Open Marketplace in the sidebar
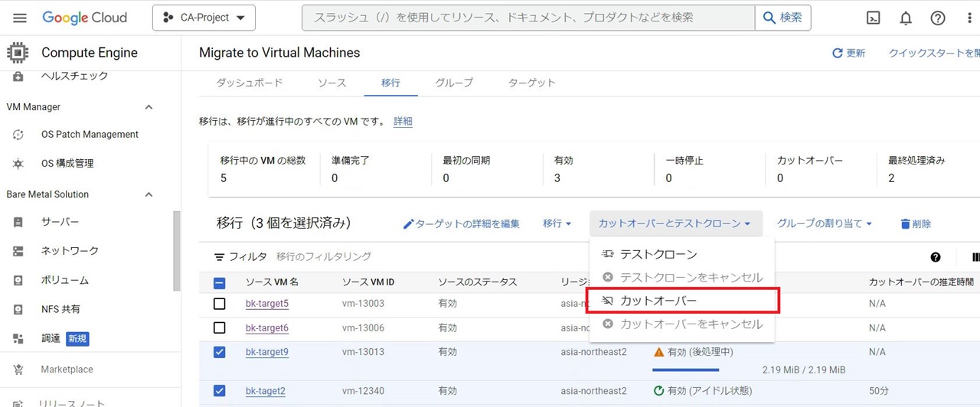Image resolution: width=980 pixels, height=407 pixels. (67, 370)
